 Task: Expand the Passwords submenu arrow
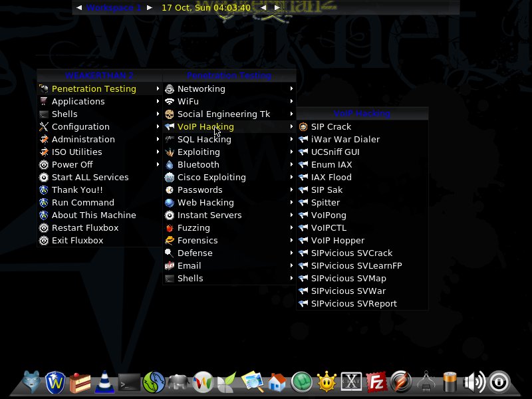[x=291, y=190]
